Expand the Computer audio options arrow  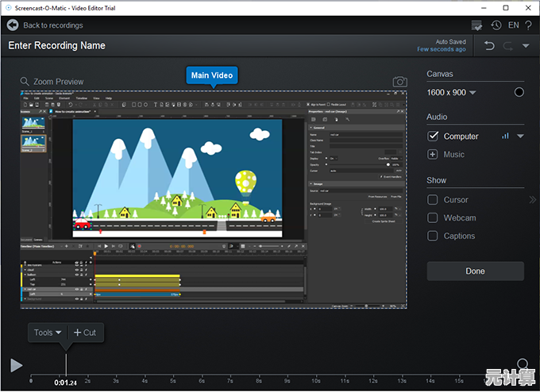point(521,136)
